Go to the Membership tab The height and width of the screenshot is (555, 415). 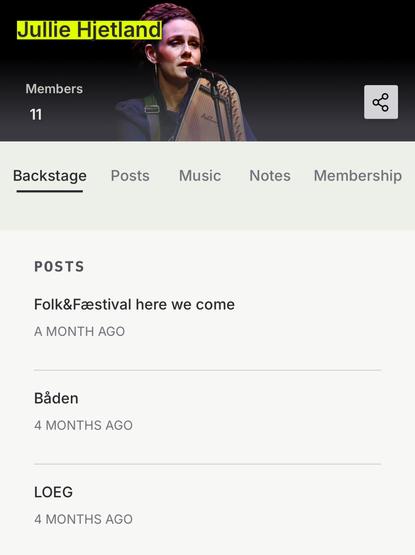pyautogui.click(x=358, y=176)
